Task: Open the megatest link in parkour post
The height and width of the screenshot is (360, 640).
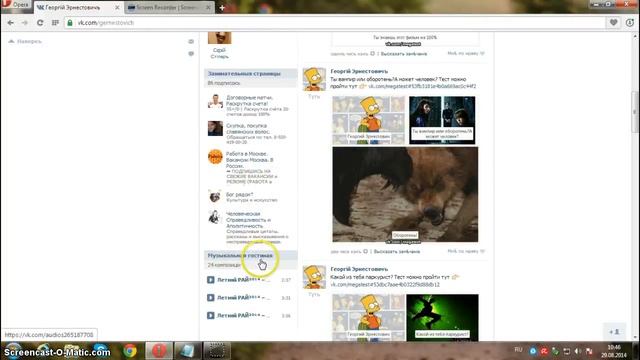Action: coord(385,284)
